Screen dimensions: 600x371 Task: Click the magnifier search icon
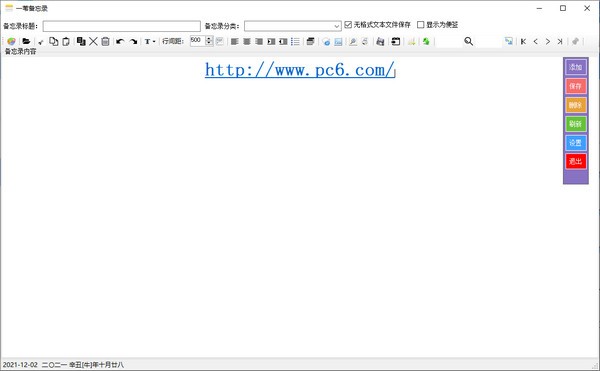pyautogui.click(x=468, y=41)
